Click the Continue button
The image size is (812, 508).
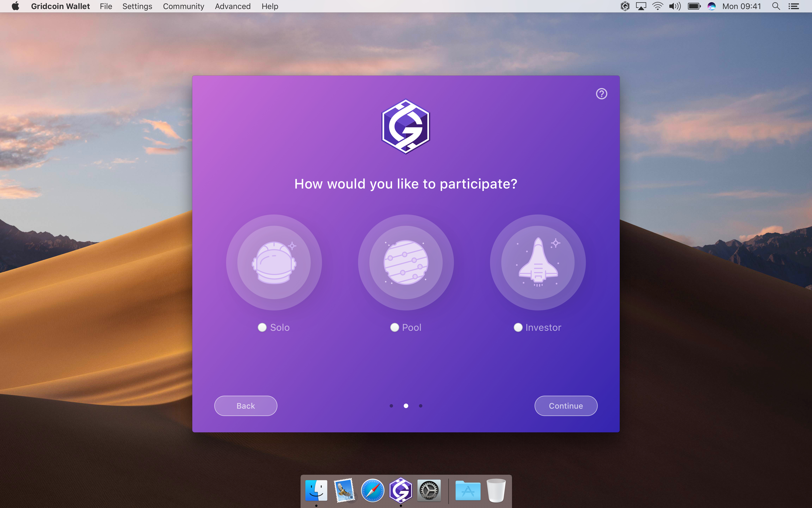[566, 406]
